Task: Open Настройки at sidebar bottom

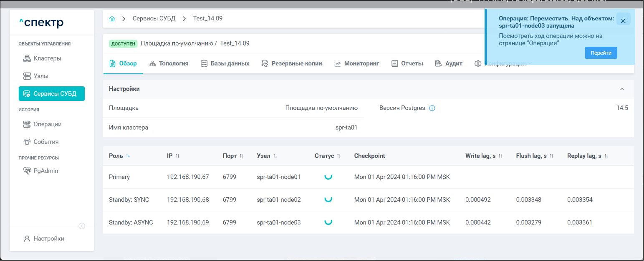Action: pyautogui.click(x=48, y=238)
